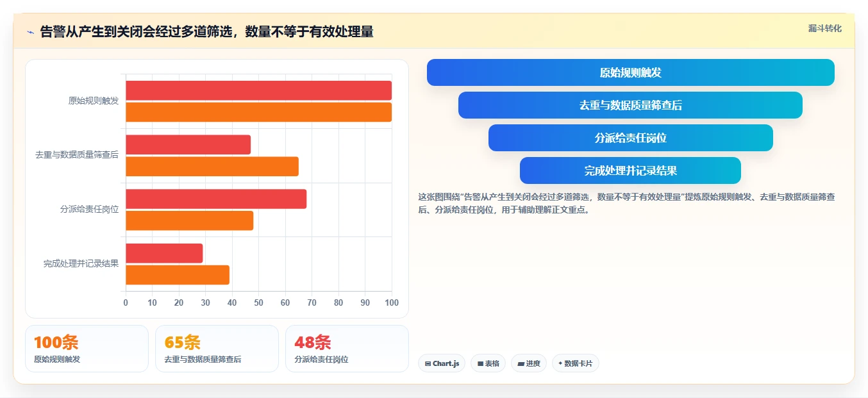The image size is (868, 398).
Task: Click the Chart.js chip
Action: click(x=442, y=363)
